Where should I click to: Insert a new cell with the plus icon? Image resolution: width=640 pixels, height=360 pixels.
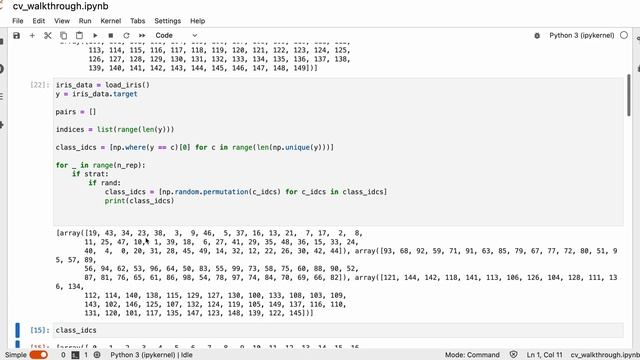click(32, 36)
